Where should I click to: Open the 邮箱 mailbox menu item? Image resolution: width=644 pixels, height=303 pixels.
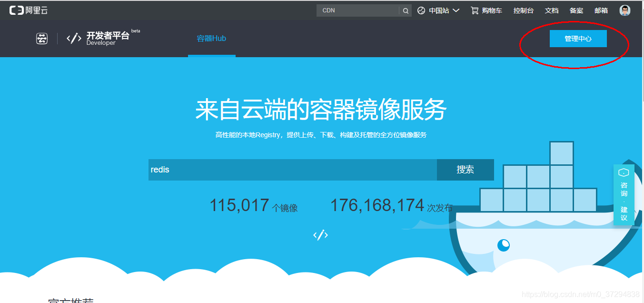tap(601, 10)
